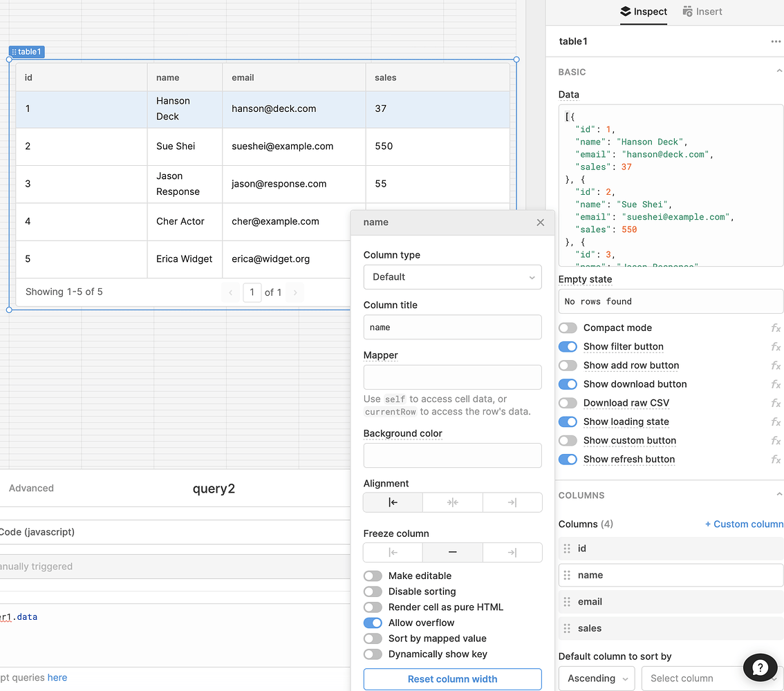Freeze column to the right
This screenshot has width=784, height=691.
point(512,552)
